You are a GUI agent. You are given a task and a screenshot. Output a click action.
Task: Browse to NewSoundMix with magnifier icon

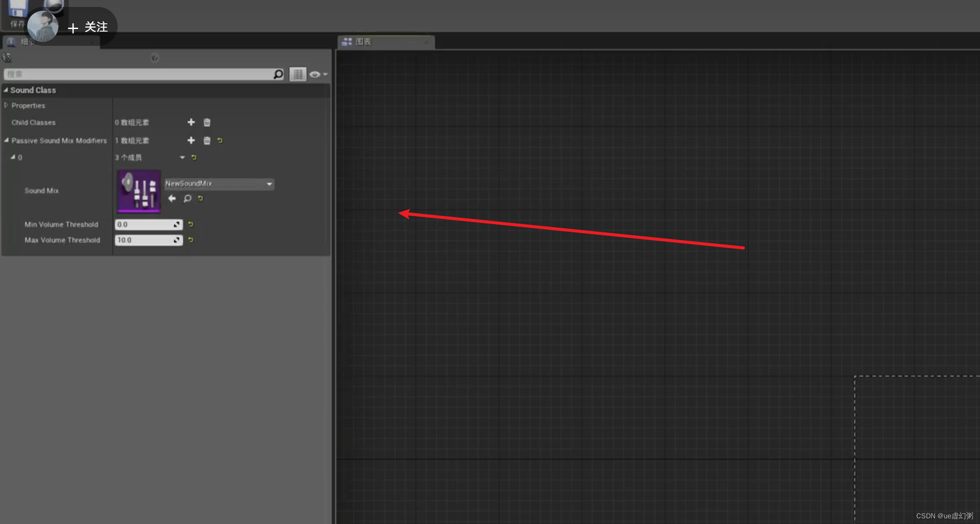click(x=187, y=199)
